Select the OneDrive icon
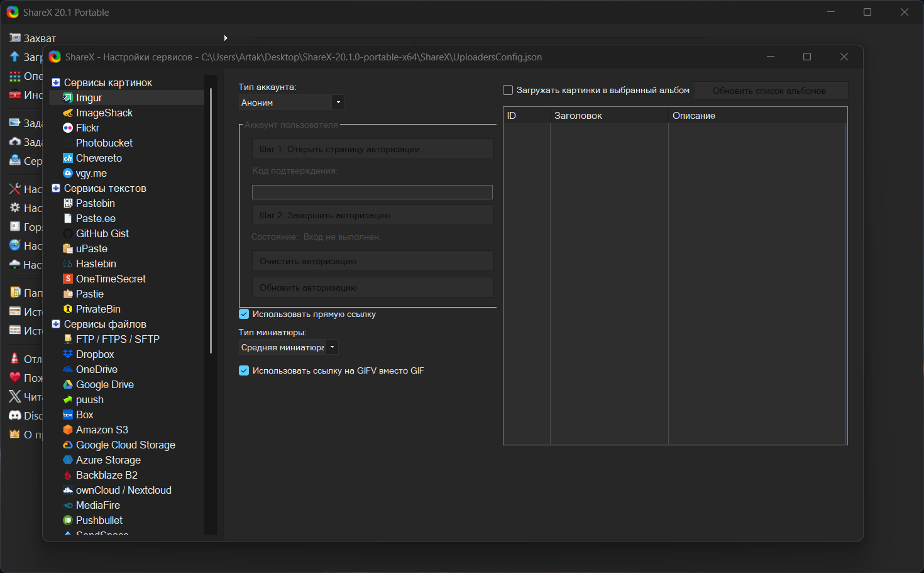The image size is (924, 573). coord(68,369)
